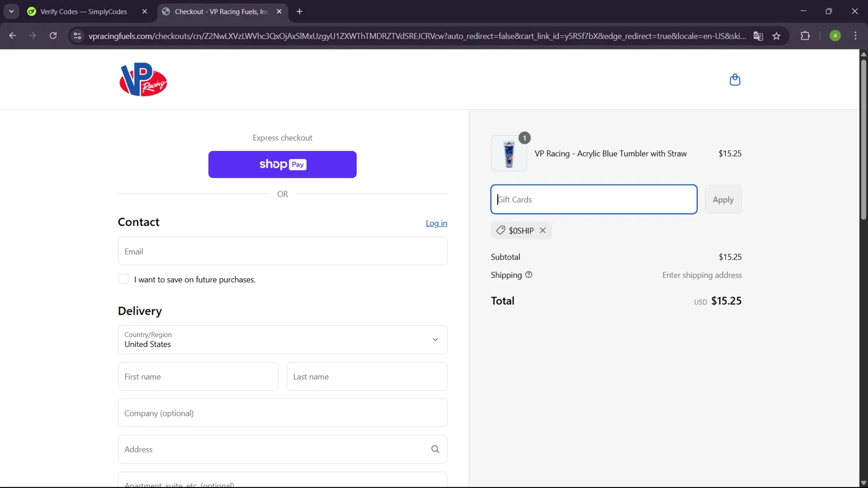Screen dimensions: 868x488
Task: Select the Checkout - VP Racing Fuels tab
Action: tap(222, 12)
